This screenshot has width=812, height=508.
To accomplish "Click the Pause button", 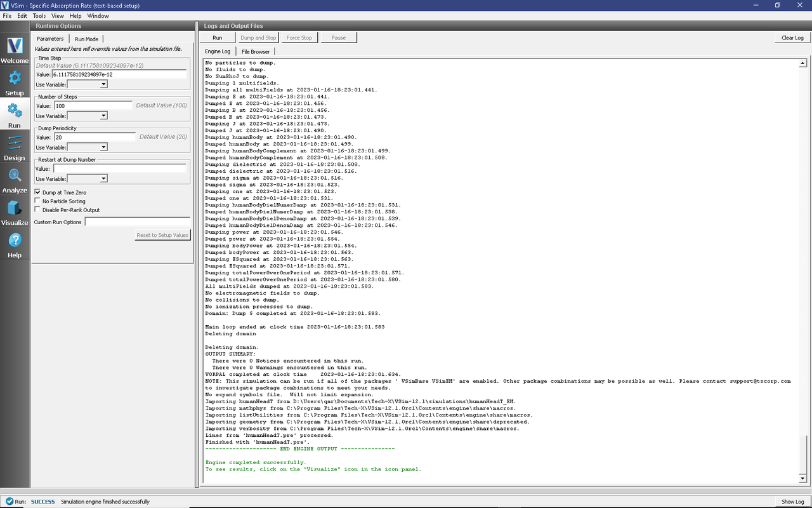I will point(339,37).
